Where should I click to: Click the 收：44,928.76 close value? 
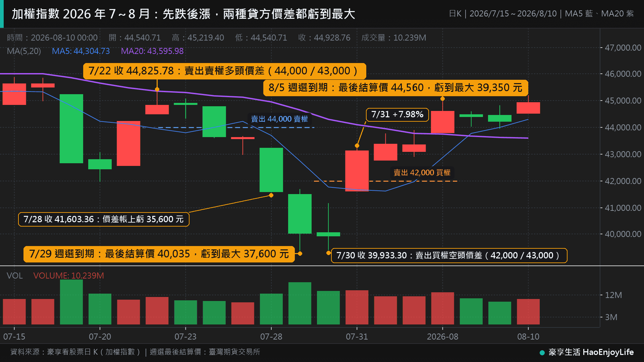click(324, 38)
